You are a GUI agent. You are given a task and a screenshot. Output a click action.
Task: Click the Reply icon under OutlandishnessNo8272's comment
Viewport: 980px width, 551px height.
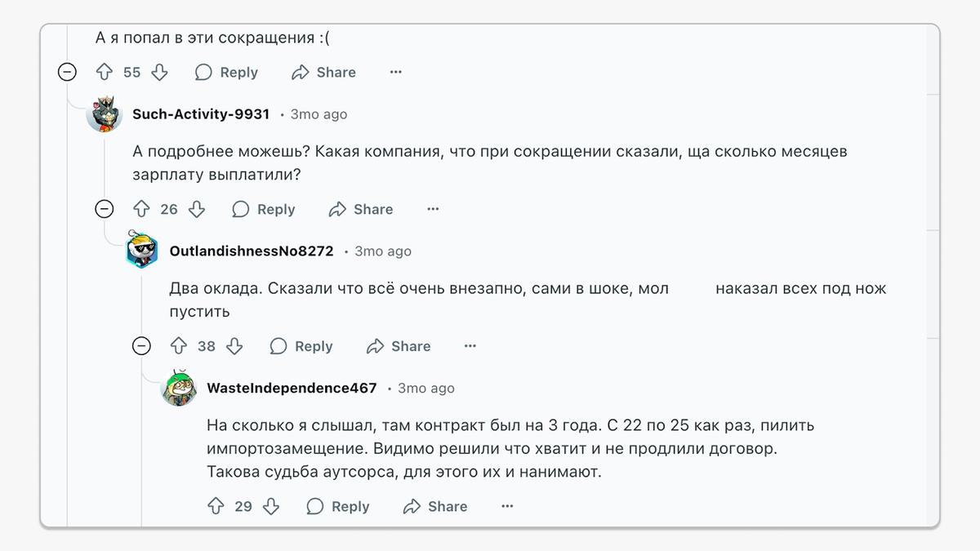tap(280, 346)
